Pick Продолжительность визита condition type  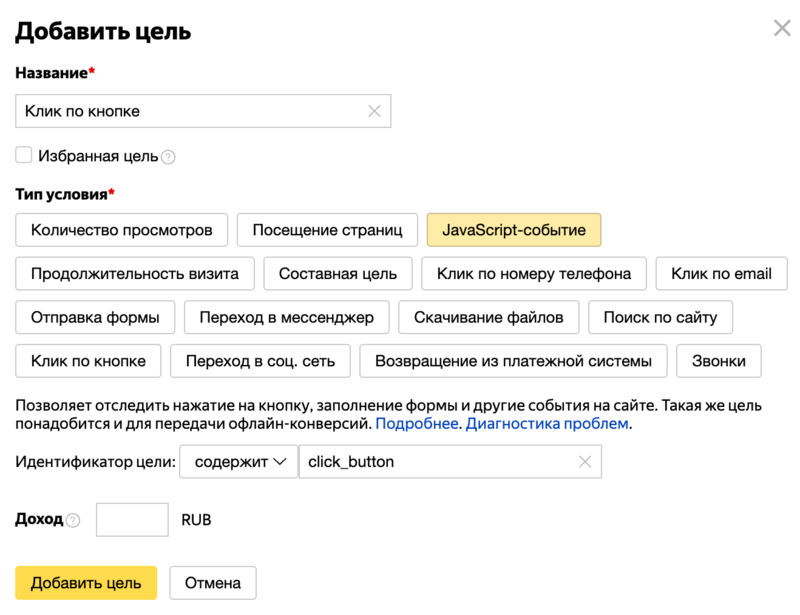click(x=135, y=274)
